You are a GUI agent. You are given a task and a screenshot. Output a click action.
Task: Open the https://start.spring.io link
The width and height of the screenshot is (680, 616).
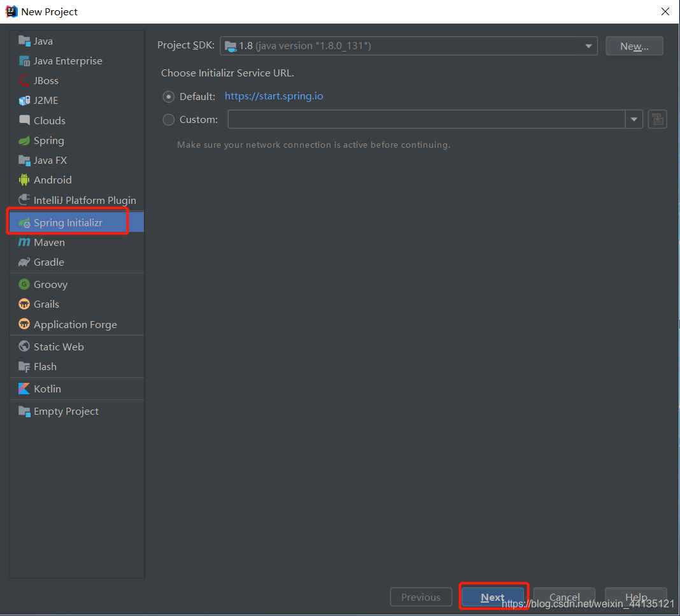[274, 96]
